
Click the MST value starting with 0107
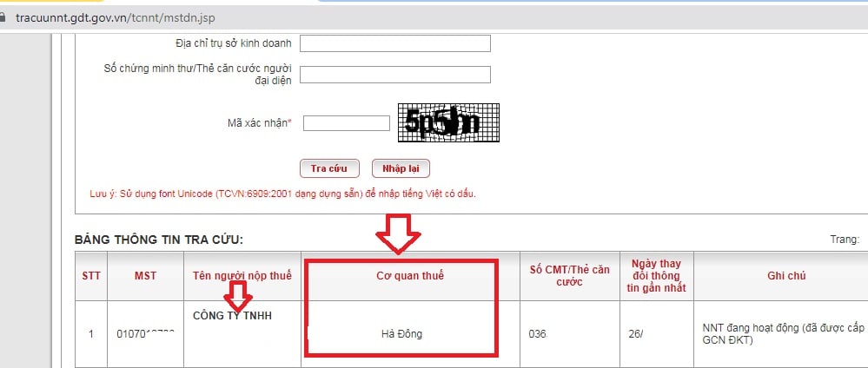(x=146, y=333)
